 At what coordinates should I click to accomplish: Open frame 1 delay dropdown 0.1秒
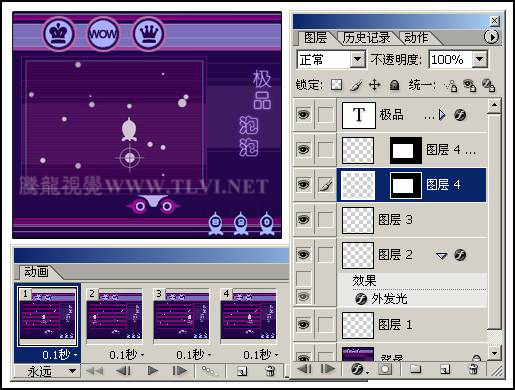pos(59,355)
